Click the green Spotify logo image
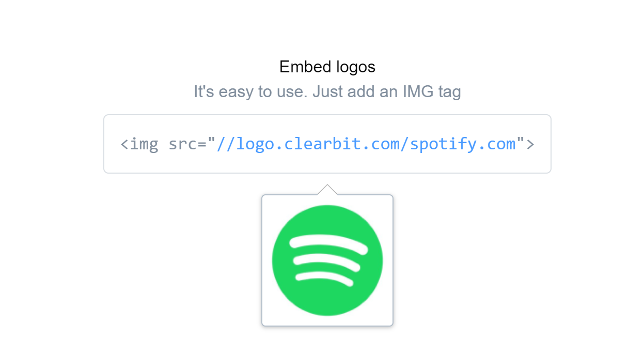This screenshot has height=355, width=644. [x=327, y=260]
